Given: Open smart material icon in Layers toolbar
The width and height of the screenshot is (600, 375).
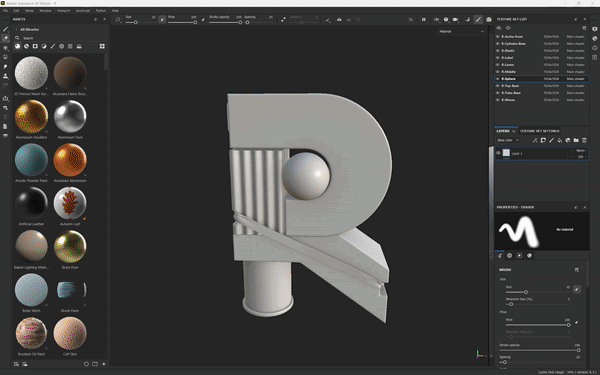Looking at the screenshot, I should tap(568, 140).
